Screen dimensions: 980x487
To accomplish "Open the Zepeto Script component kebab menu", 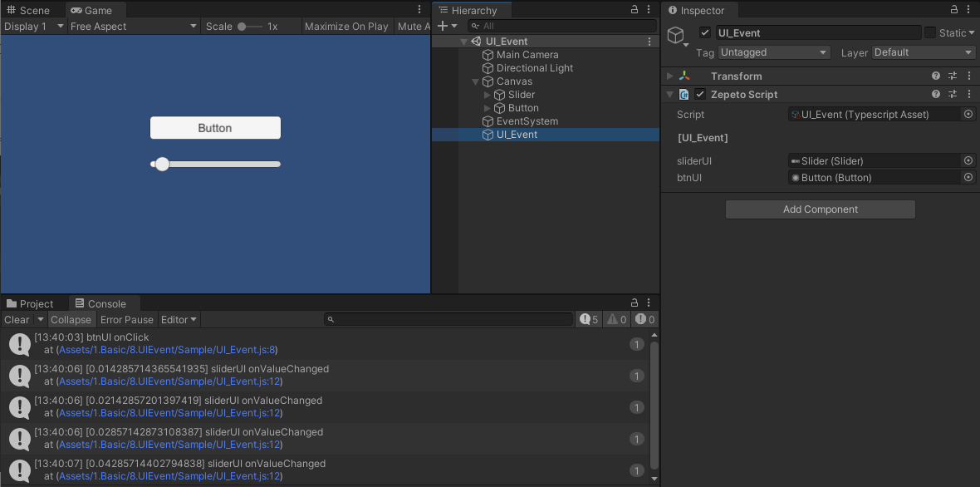I will click(969, 95).
